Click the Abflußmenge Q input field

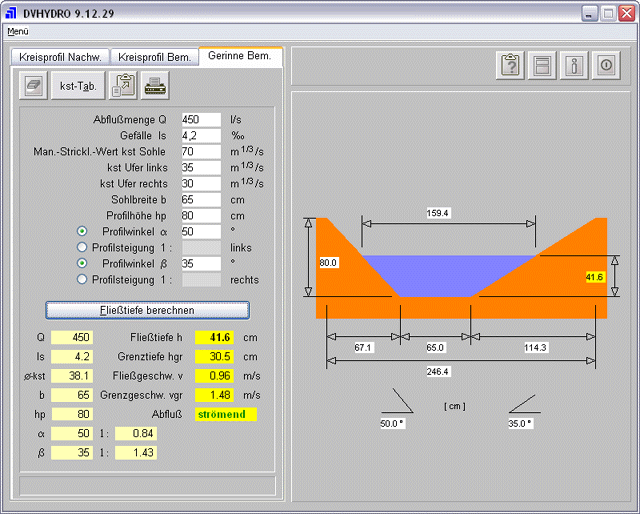[x=201, y=120]
